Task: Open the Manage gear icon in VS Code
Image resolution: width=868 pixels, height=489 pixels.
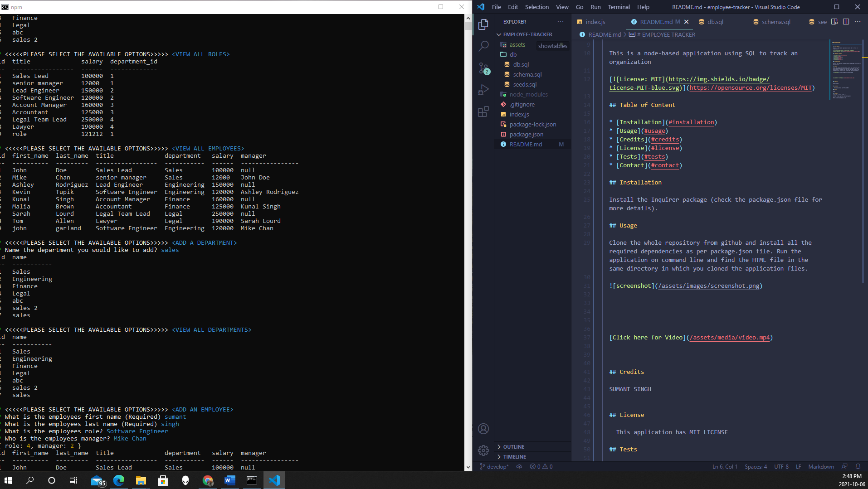Action: pos(483,450)
